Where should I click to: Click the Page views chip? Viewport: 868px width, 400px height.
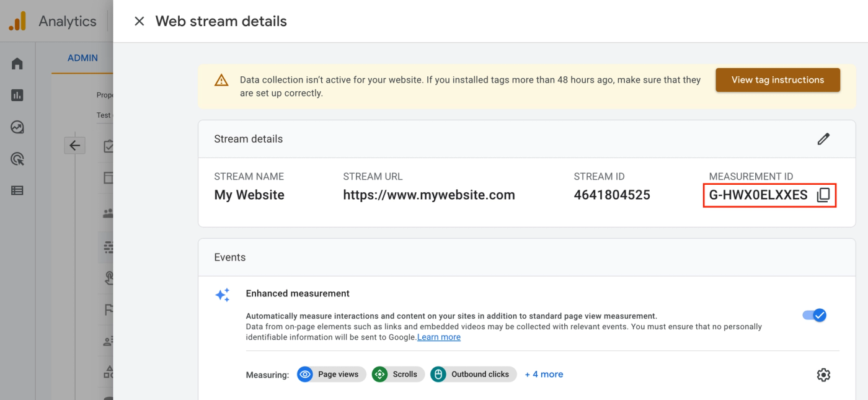pos(330,374)
